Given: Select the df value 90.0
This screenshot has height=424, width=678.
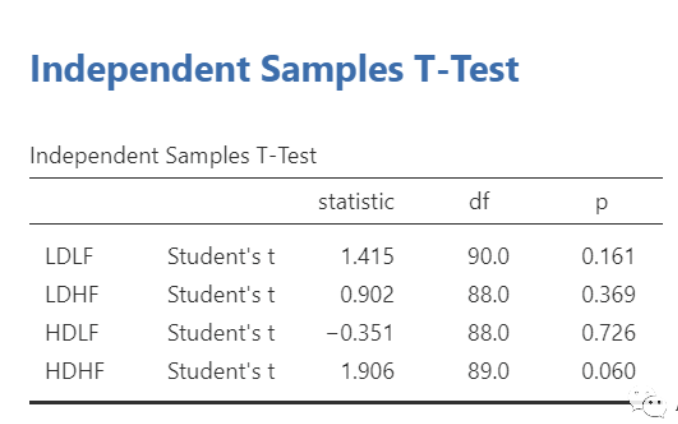Looking at the screenshot, I should 488,256.
